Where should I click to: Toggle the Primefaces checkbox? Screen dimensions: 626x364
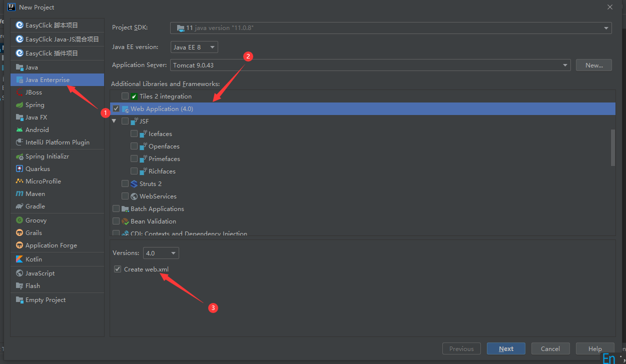134,159
